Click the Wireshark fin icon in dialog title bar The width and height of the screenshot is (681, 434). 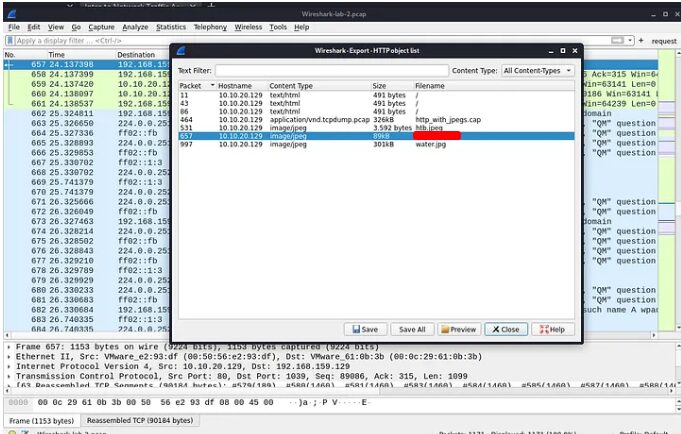click(x=181, y=50)
